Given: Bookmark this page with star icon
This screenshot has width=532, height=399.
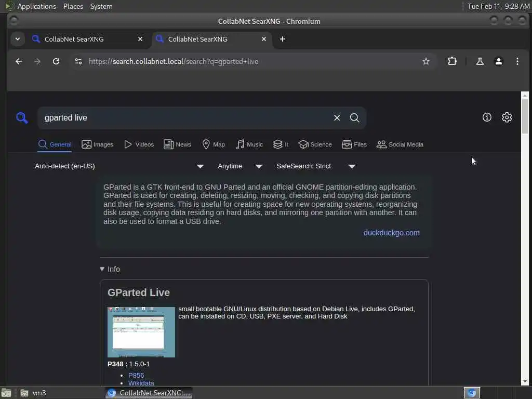Looking at the screenshot, I should point(426,61).
